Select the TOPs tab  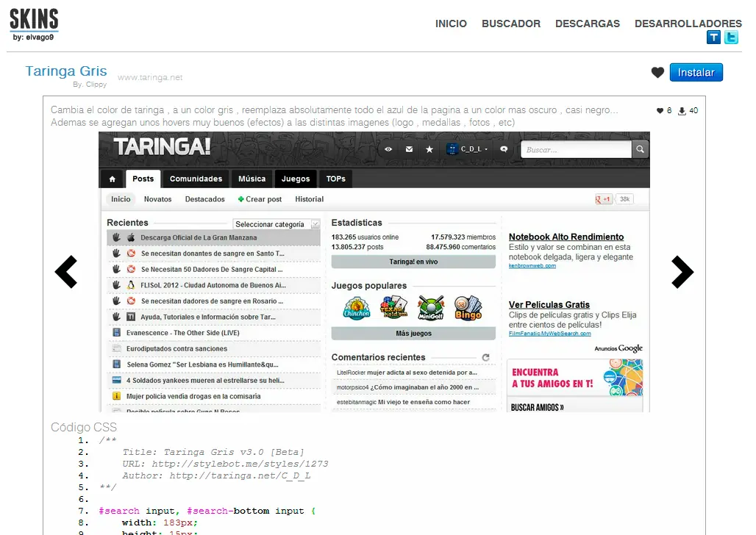tap(335, 179)
